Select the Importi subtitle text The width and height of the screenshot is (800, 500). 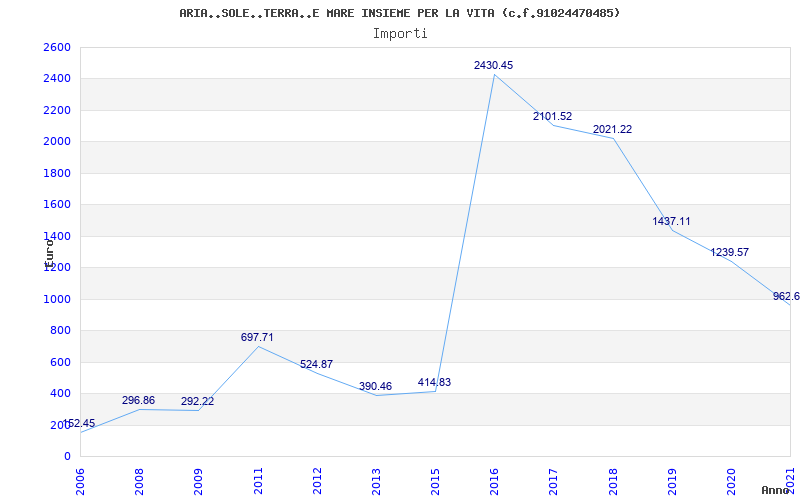click(x=400, y=33)
